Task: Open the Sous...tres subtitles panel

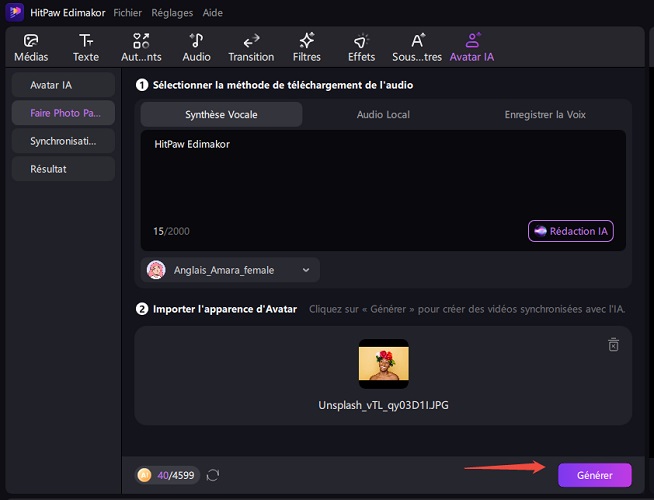Action: tap(417, 48)
